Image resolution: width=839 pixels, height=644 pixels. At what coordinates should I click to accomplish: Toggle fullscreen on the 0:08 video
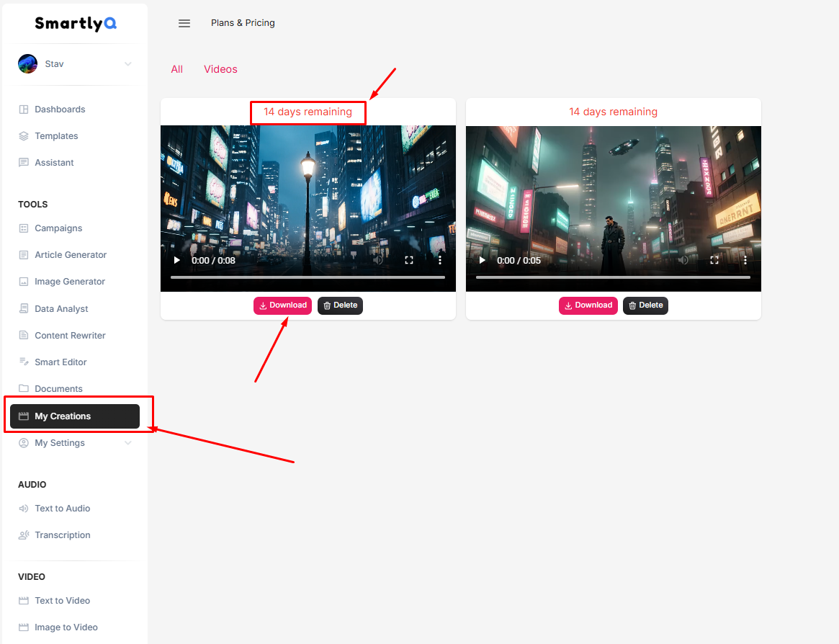click(409, 260)
